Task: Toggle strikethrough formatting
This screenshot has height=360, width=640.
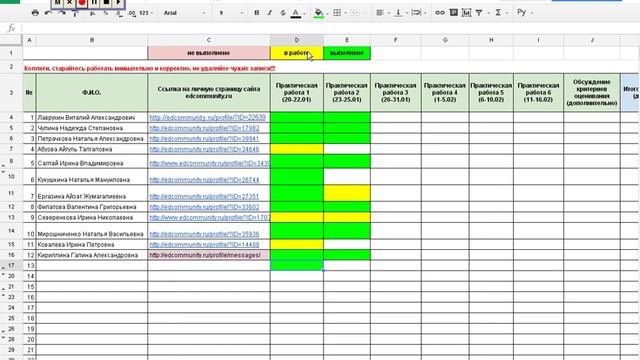Action: point(283,13)
